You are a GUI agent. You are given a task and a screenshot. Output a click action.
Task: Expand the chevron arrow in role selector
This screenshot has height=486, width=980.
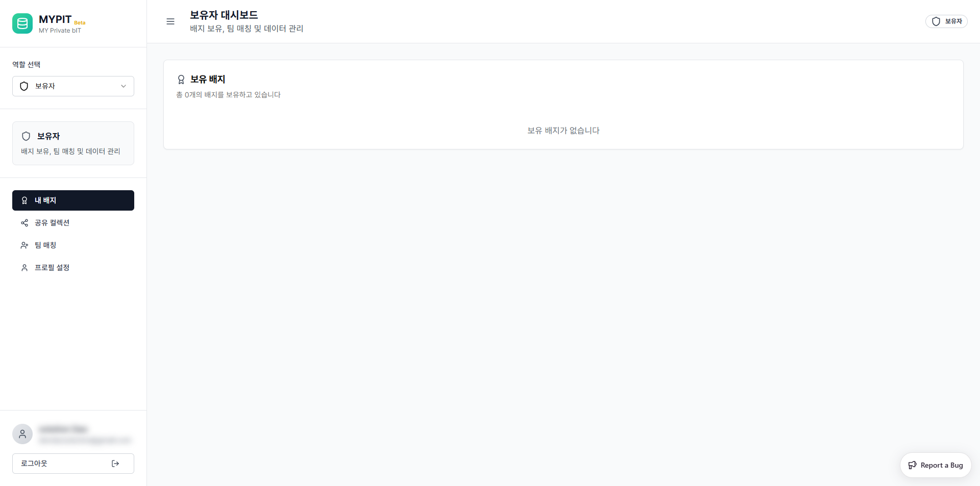[123, 86]
